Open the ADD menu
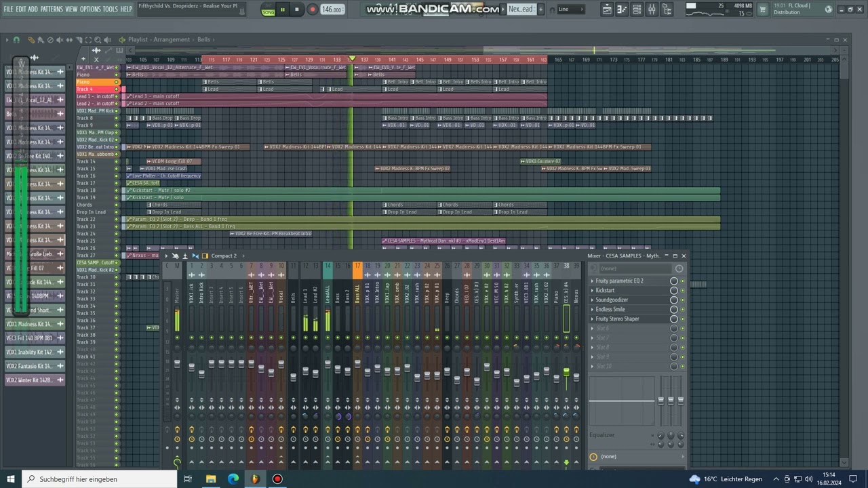The height and width of the screenshot is (488, 868). point(33,9)
